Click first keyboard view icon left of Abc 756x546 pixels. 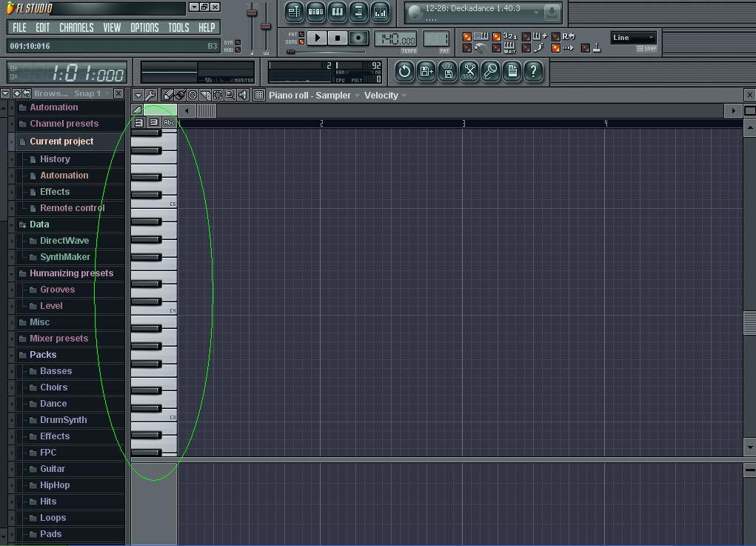[139, 122]
